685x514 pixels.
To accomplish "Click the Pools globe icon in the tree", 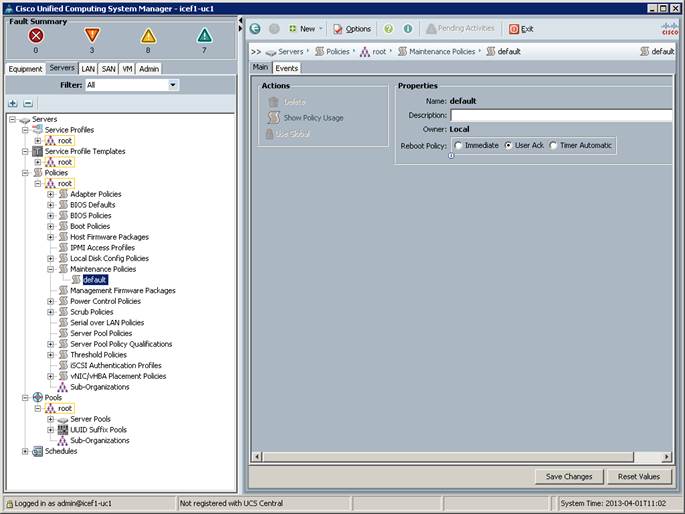I will 38,397.
